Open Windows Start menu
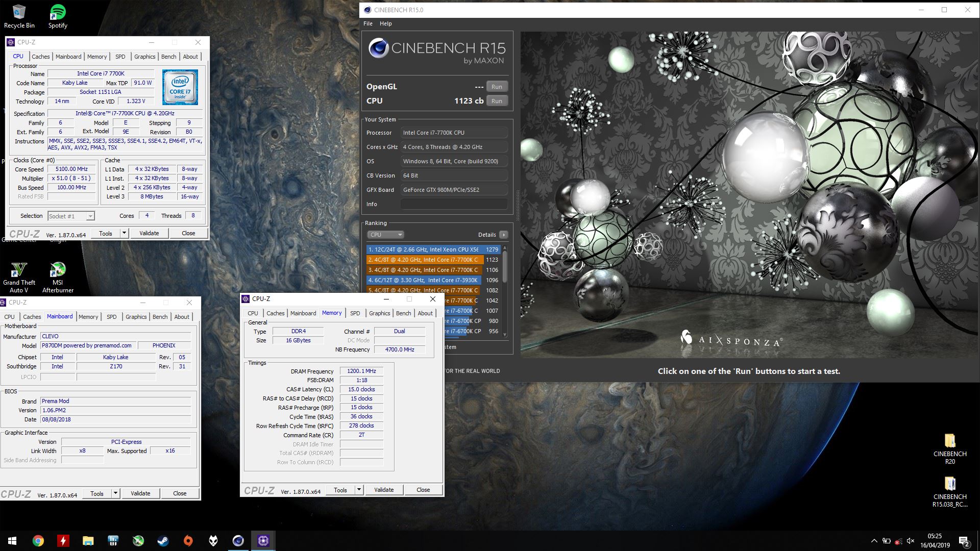 coord(12,541)
